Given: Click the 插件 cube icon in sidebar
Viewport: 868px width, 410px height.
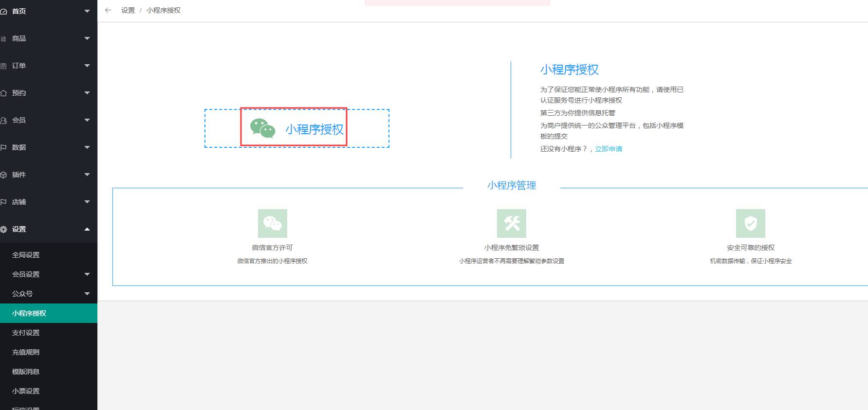Looking at the screenshot, I should coord(3,175).
